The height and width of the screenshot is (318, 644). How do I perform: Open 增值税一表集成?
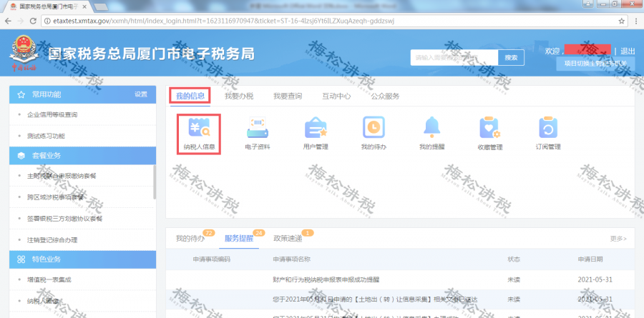click(49, 280)
